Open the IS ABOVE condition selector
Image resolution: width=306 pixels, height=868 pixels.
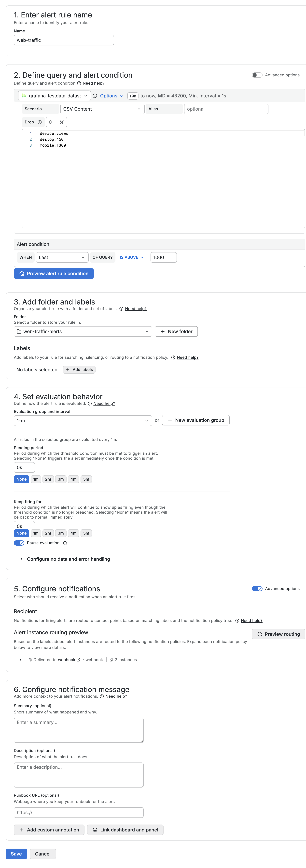[x=131, y=257]
